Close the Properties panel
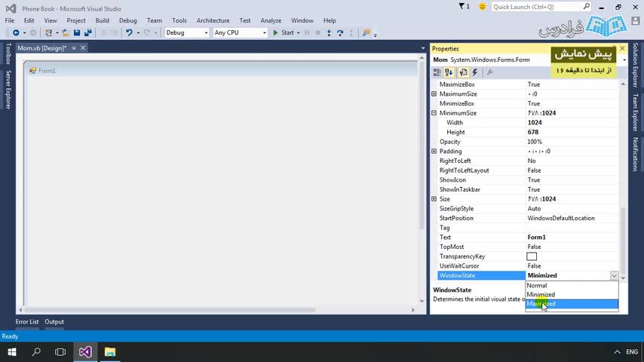 (622, 48)
